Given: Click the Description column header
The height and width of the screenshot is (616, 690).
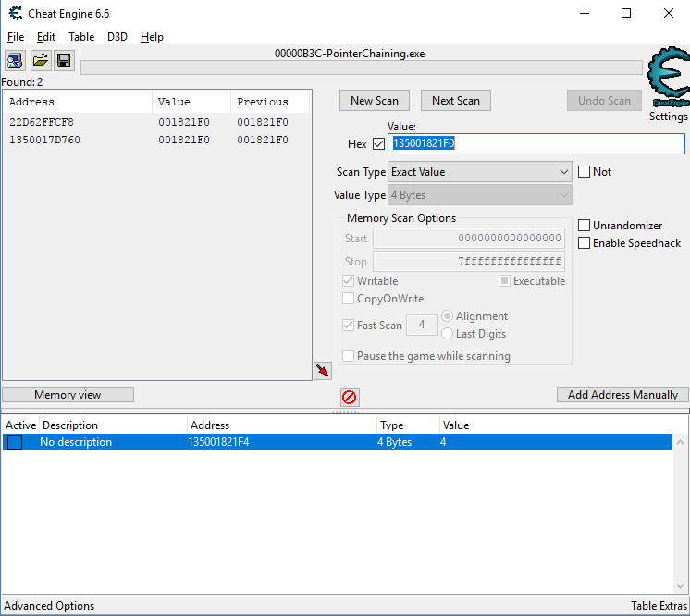Looking at the screenshot, I should point(114,425).
